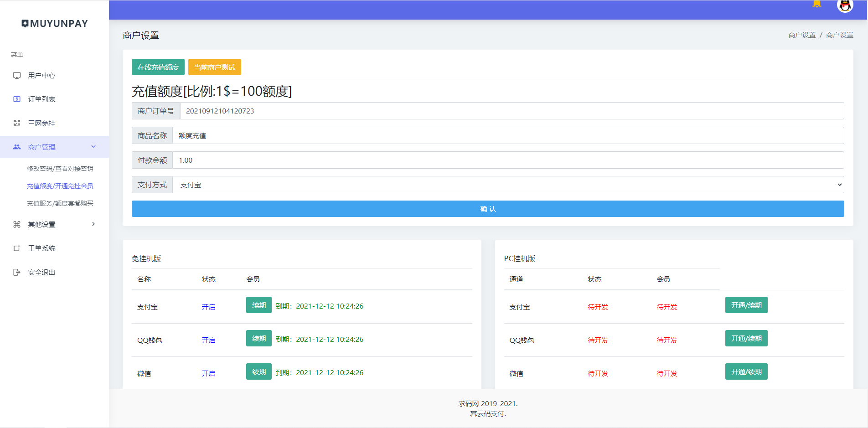Open 修改密码/查看对接密钥 submenu link
868x428 pixels.
pos(60,169)
